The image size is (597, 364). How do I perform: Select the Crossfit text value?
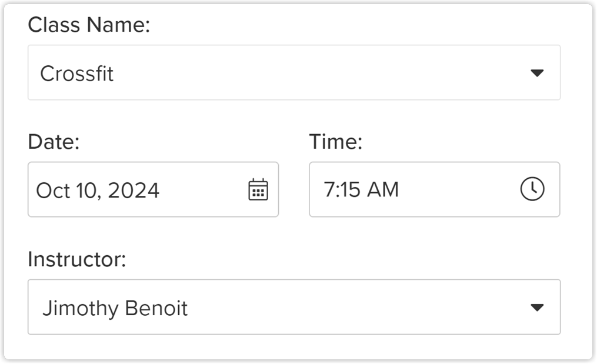77,73
